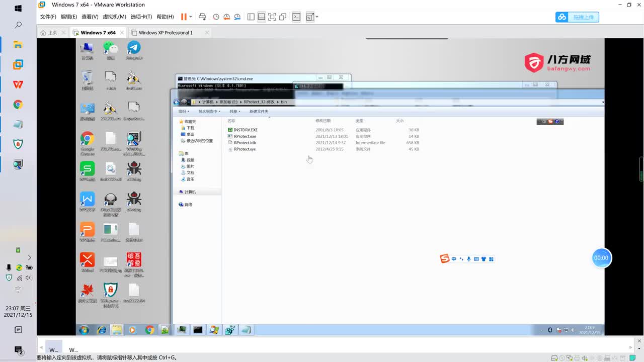The image size is (644, 362).
Task: Open the 文件(F) menu in VMware
Action: (x=48, y=17)
